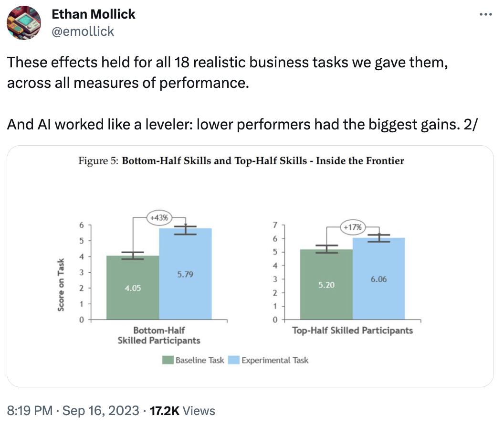This screenshot has width=504, height=427.
Task: Click the blue Experimental Task legend swatch
Action: (234, 360)
